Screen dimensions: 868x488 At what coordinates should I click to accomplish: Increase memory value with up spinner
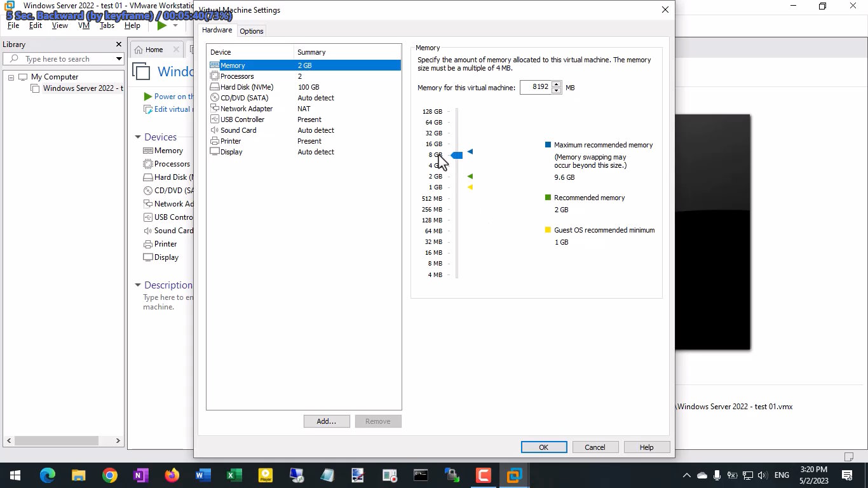click(557, 85)
